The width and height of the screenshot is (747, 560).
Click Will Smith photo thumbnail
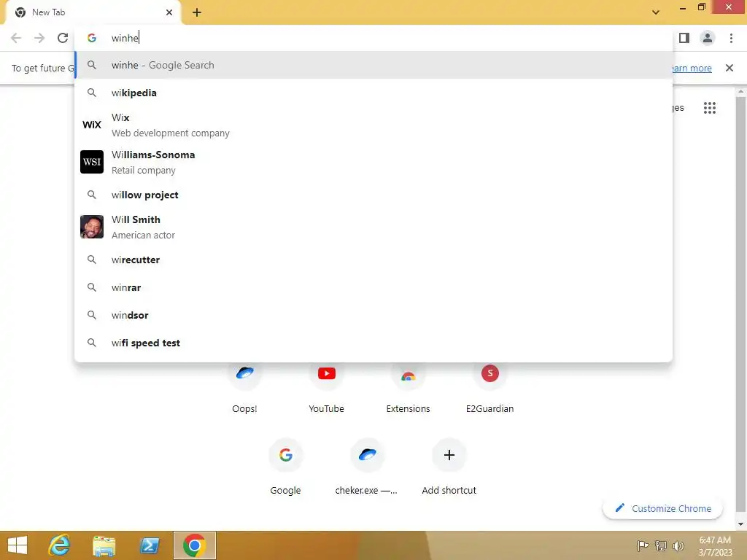pyautogui.click(x=92, y=227)
